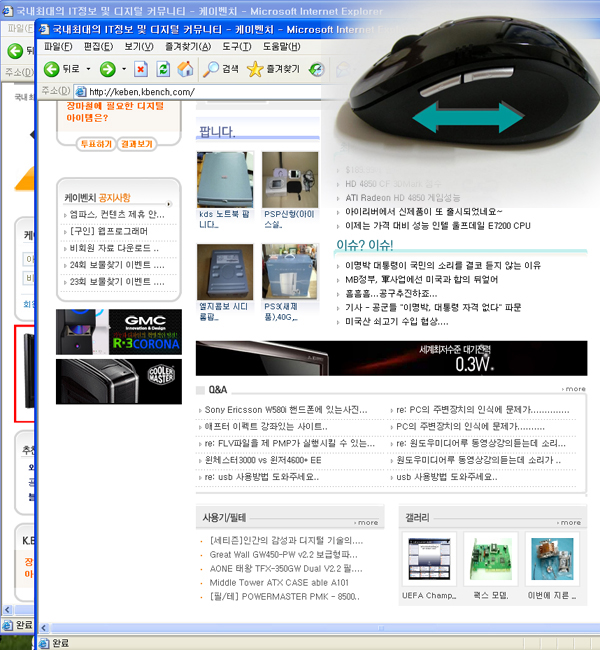
Task: Click the 갤러리 more link
Action: 569,523
